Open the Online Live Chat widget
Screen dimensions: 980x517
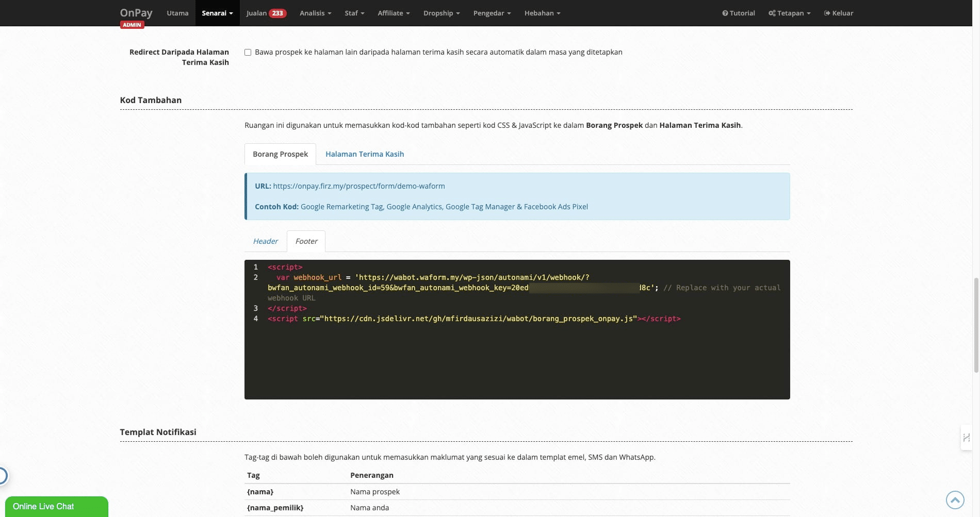tap(57, 506)
